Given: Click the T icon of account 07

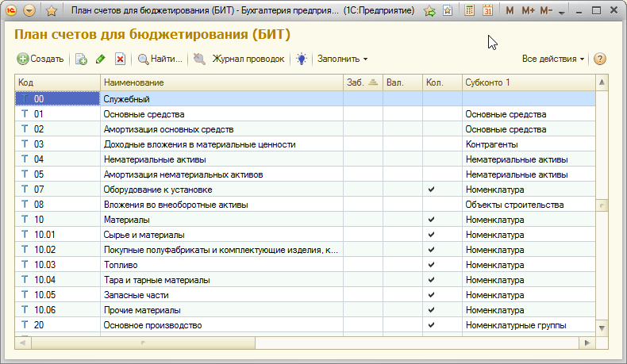Looking at the screenshot, I should pyautogui.click(x=25, y=190).
